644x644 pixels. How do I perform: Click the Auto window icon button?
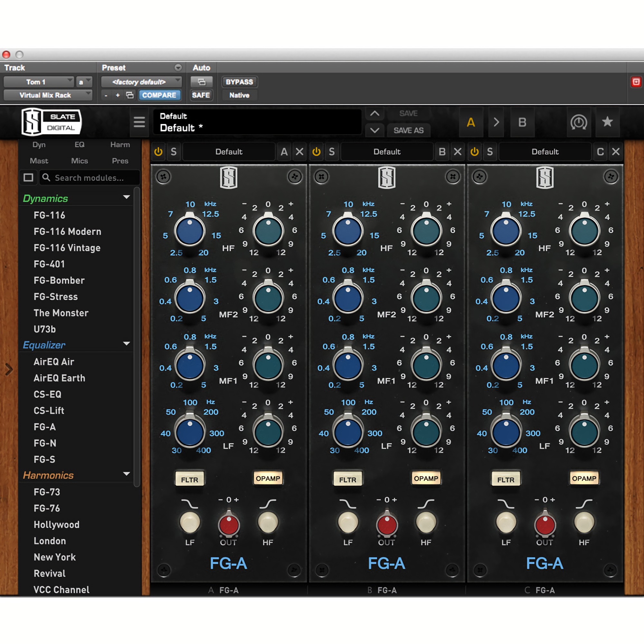tap(201, 82)
